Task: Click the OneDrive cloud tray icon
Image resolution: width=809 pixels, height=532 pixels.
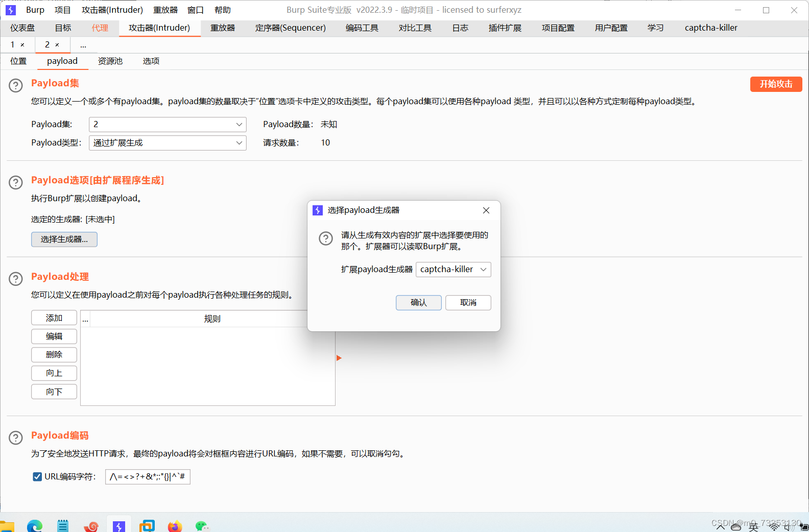Action: [736, 527]
